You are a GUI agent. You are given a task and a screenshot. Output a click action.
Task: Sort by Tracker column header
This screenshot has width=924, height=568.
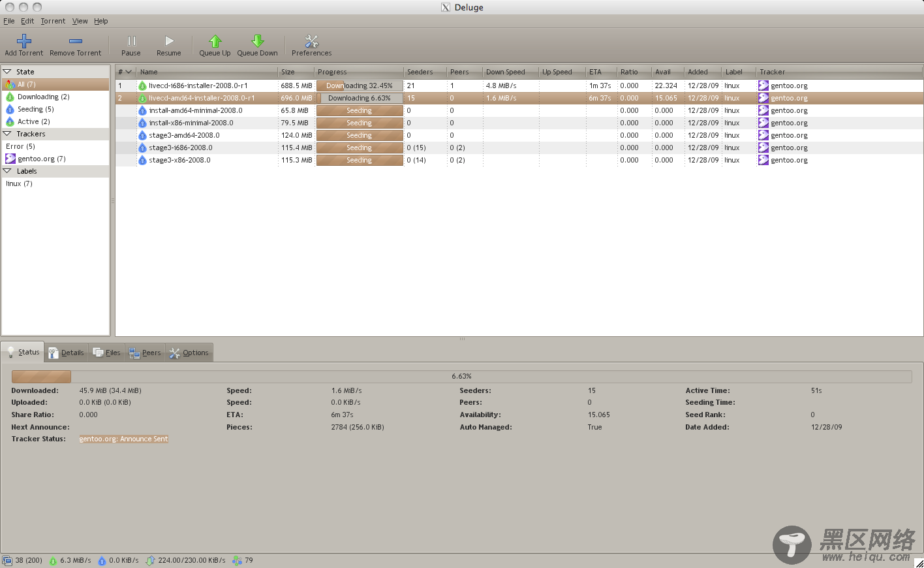[839, 72]
